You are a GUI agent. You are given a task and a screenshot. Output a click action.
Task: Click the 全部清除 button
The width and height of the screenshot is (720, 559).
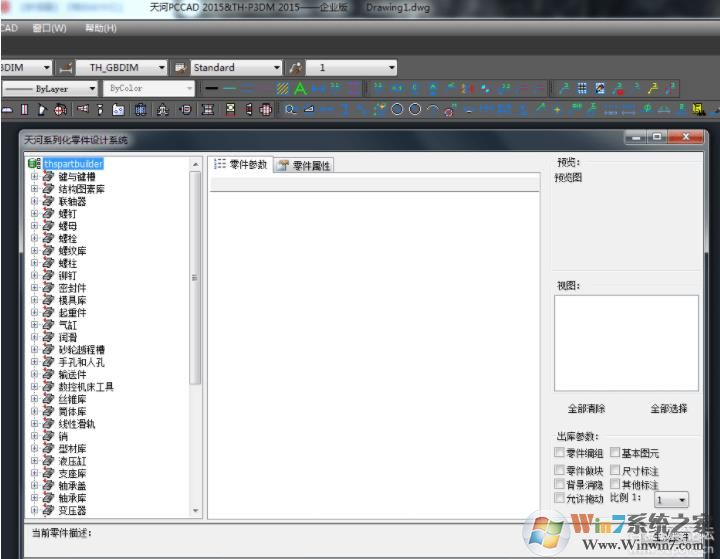click(x=586, y=408)
